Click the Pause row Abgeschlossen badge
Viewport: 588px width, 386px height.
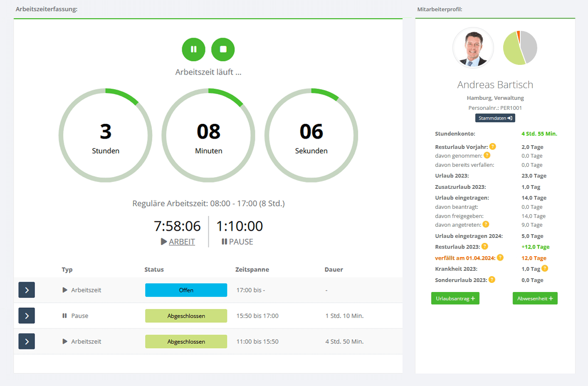click(186, 316)
